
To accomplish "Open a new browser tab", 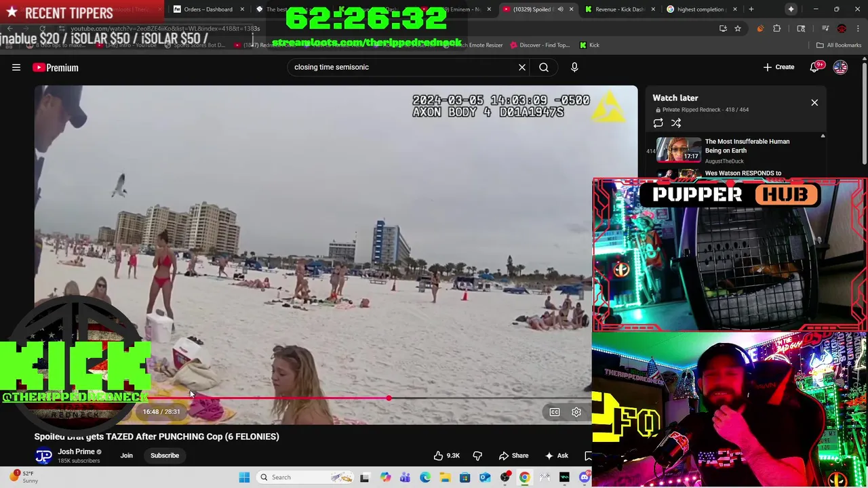I will pos(751,9).
